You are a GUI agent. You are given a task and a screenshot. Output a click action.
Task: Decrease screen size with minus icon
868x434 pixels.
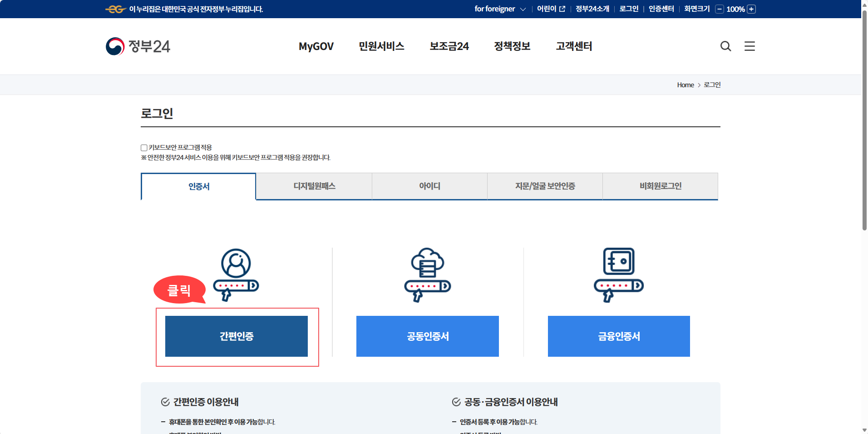pos(719,9)
